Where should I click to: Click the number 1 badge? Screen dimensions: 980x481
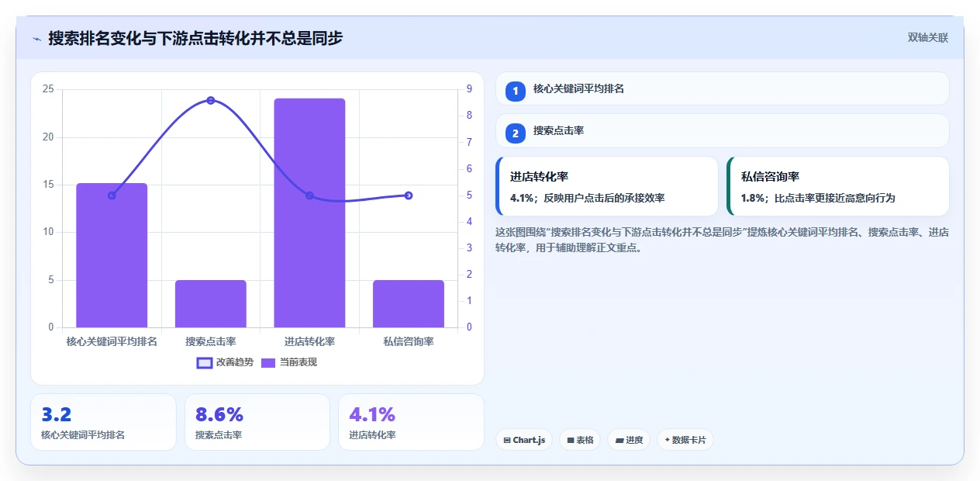pos(516,91)
